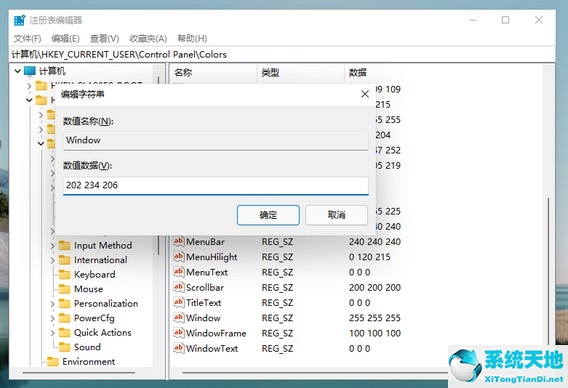
Task: Click the Sound folder icon
Action: coord(64,347)
